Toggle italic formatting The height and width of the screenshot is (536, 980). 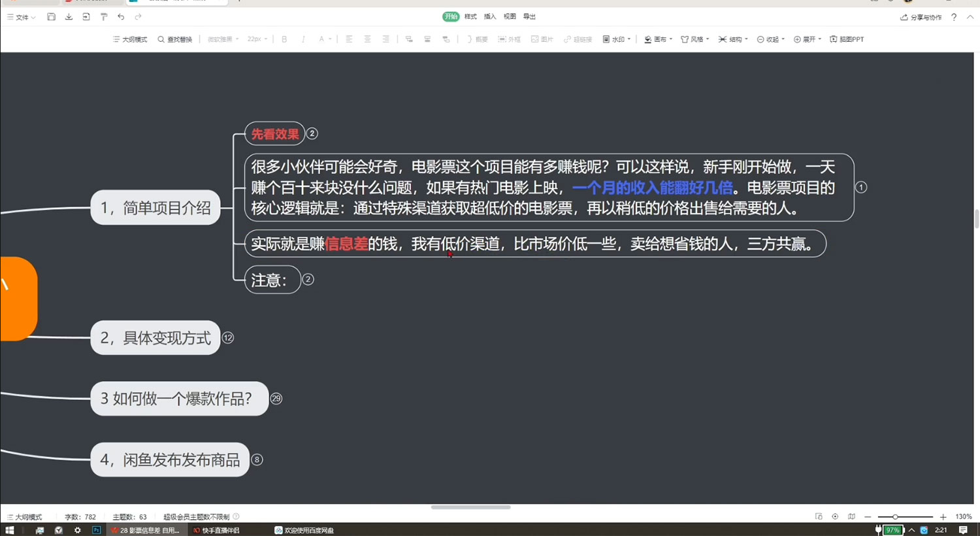pyautogui.click(x=303, y=39)
